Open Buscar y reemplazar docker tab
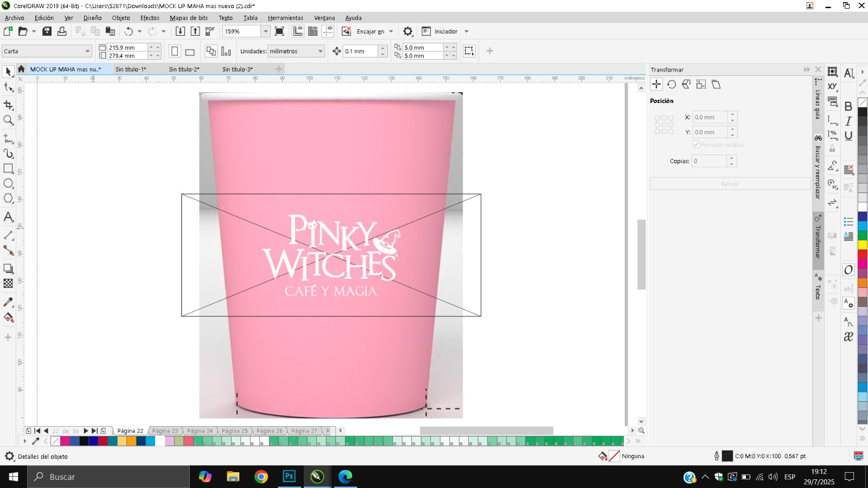Image resolution: width=868 pixels, height=488 pixels. [x=818, y=169]
